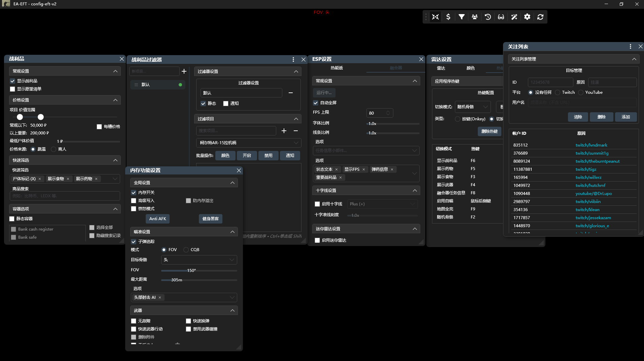Click the 商品搜索 search input field
Image resolution: width=644 pixels, height=361 pixels.
point(65,196)
